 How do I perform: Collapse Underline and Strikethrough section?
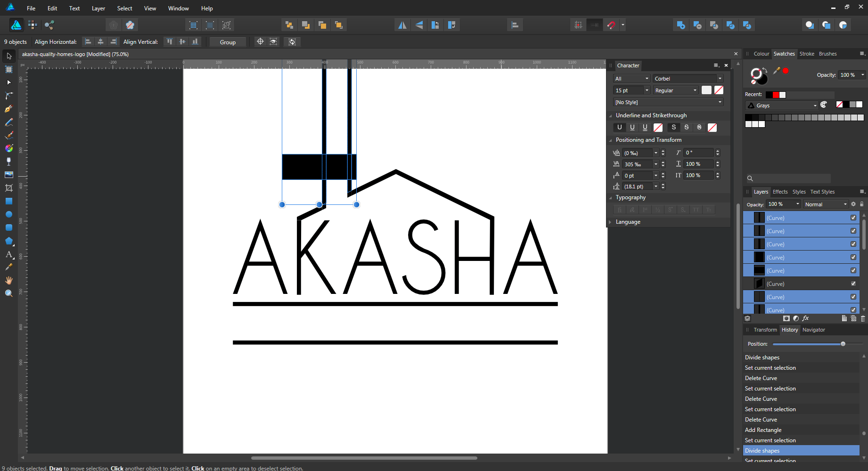(611, 115)
